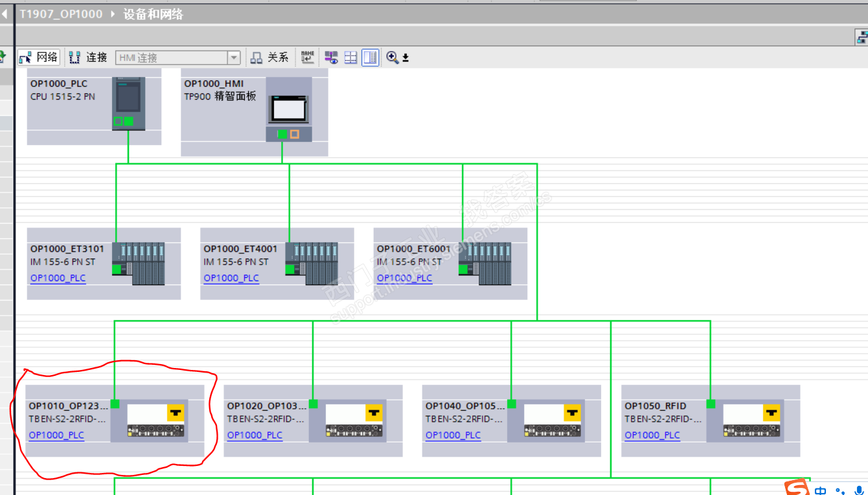
Task: Click the orange port on OP1000_HMI
Action: 295,134
